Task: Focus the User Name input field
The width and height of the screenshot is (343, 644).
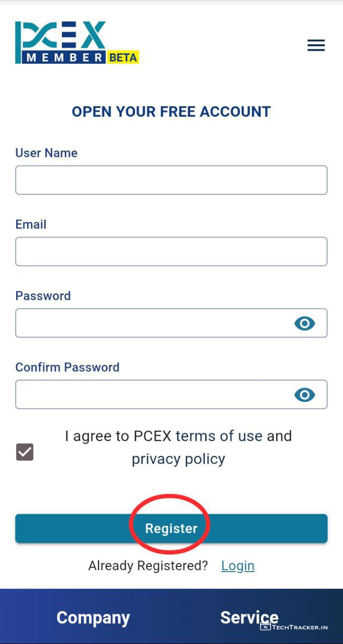Action: click(171, 180)
